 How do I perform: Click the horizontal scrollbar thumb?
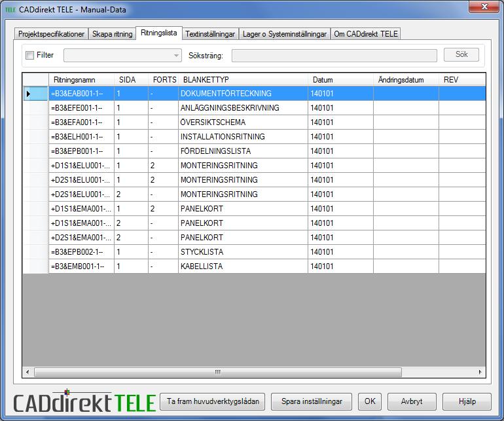[218, 372]
